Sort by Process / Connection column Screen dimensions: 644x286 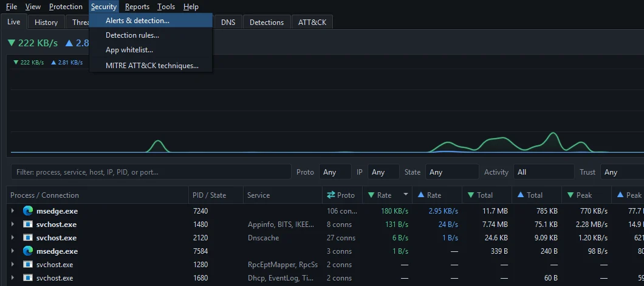(98, 195)
